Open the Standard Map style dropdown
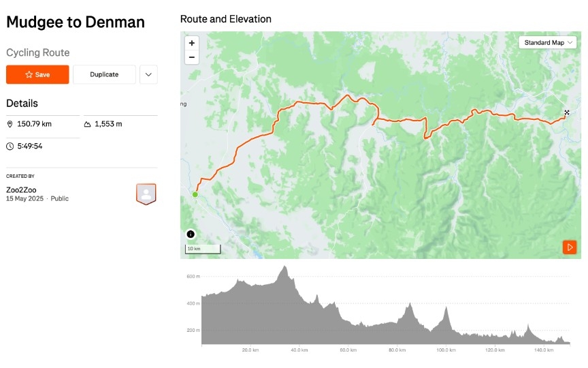The width and height of the screenshot is (588, 368). (x=548, y=42)
